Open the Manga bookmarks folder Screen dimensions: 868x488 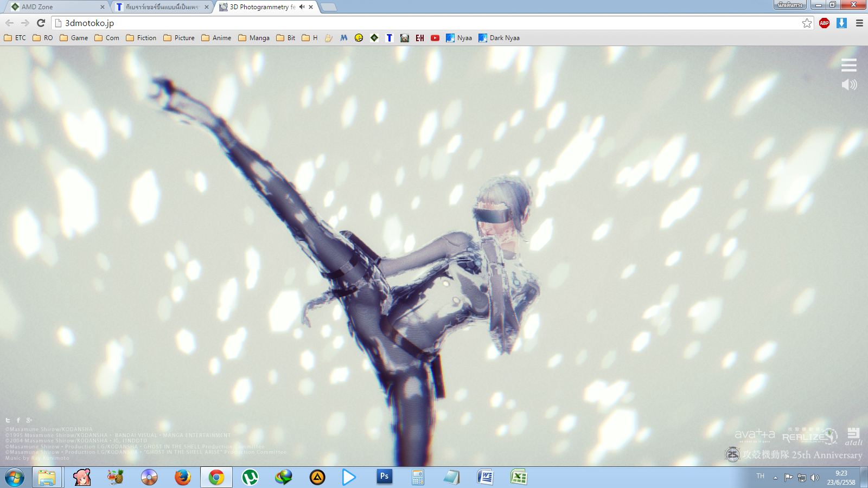click(x=254, y=38)
